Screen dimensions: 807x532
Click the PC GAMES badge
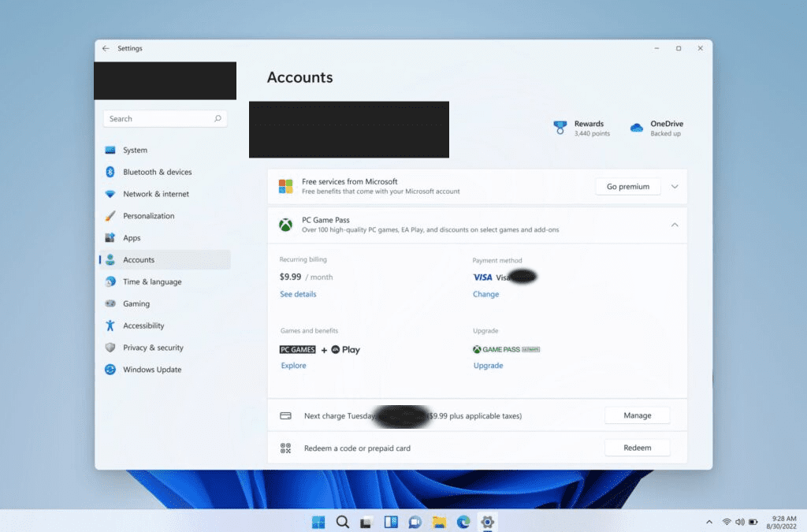[297, 350]
